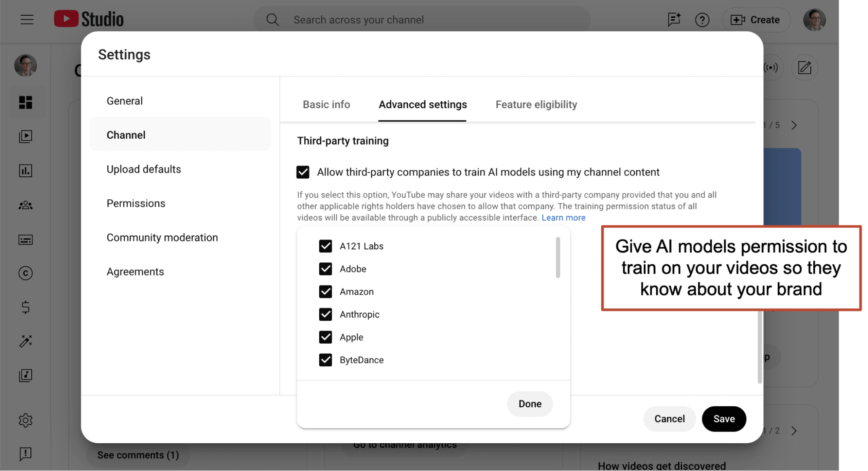
Task: Open Community moderation settings section
Action: pyautogui.click(x=180, y=238)
